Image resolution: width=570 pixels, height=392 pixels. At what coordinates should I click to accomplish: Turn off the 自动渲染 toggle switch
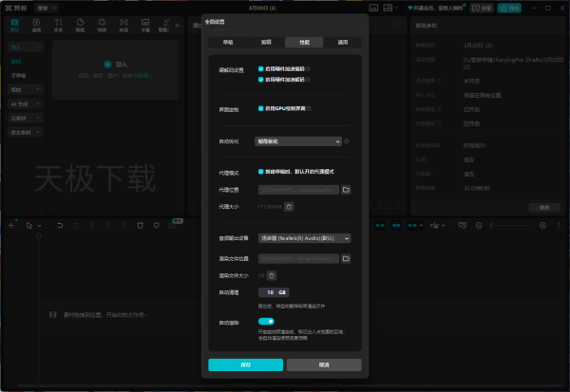[x=266, y=322]
